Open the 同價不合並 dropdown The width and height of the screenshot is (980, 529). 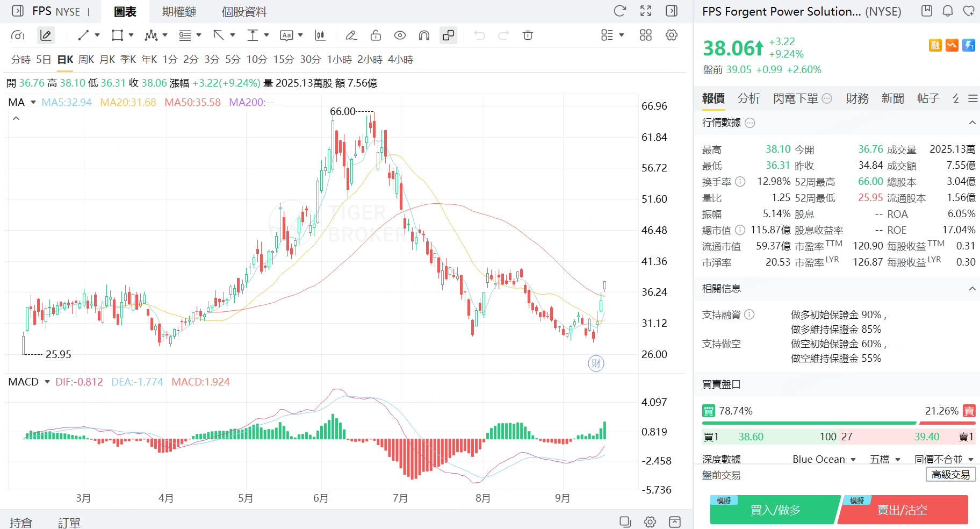pos(944,459)
